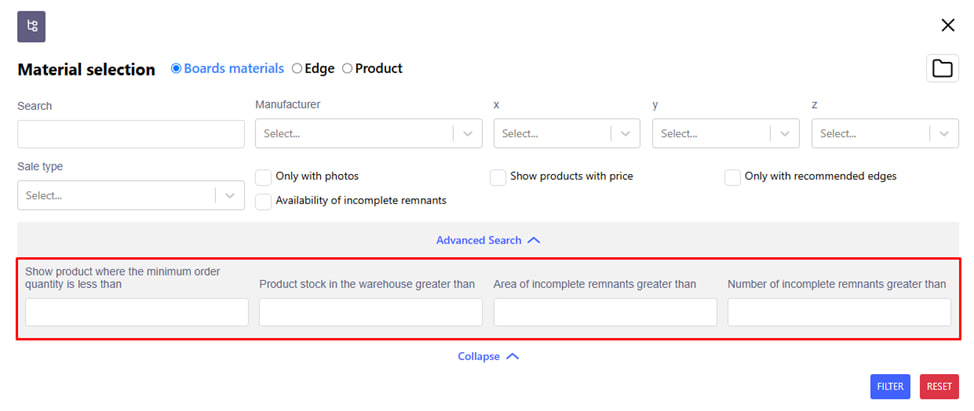The width and height of the screenshot is (974, 411).
Task: Select the Edge radio option
Action: 297,69
